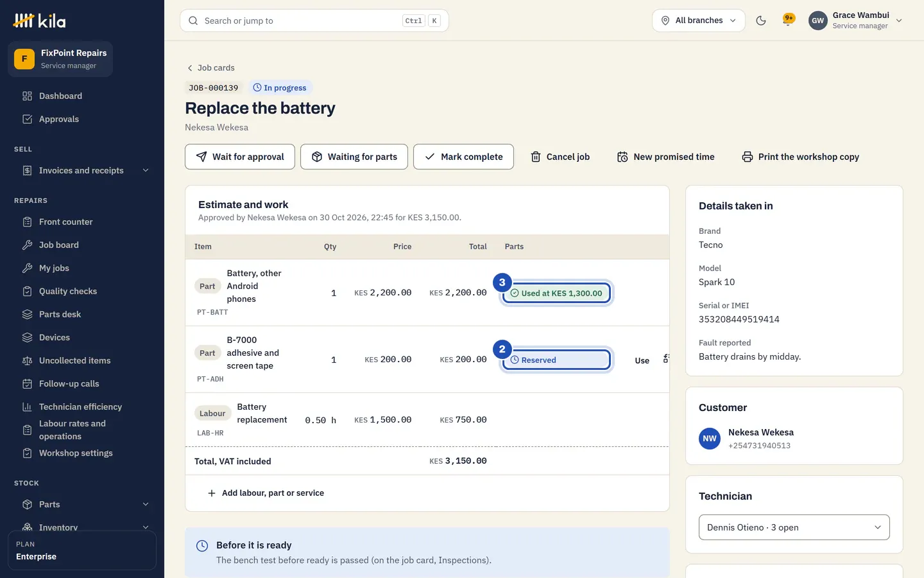Click the Search or jump to field

pyautogui.click(x=314, y=21)
